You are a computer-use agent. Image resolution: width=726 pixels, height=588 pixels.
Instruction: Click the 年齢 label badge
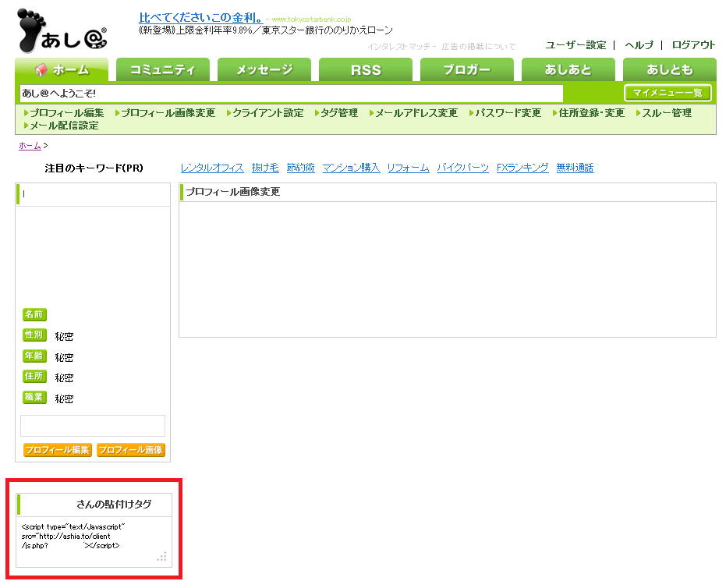(x=34, y=356)
